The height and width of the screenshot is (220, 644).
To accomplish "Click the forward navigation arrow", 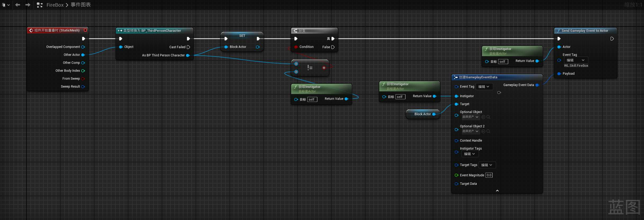I will click(x=28, y=5).
